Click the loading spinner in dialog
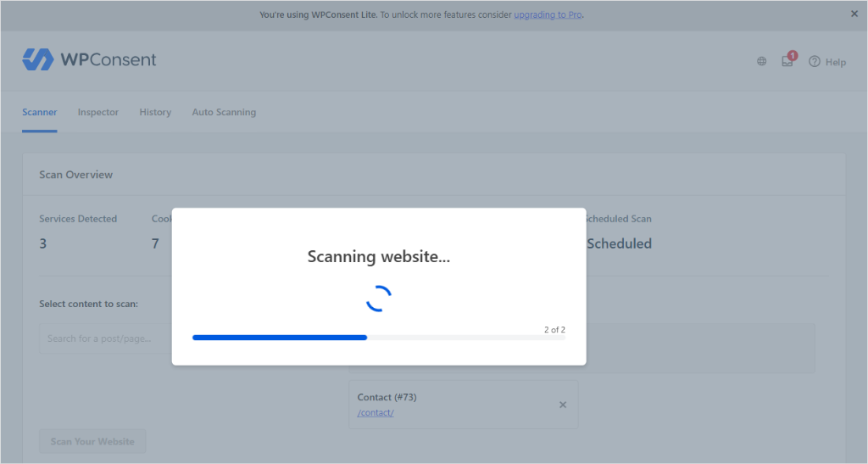Viewport: 868px width, 464px height. (379, 299)
